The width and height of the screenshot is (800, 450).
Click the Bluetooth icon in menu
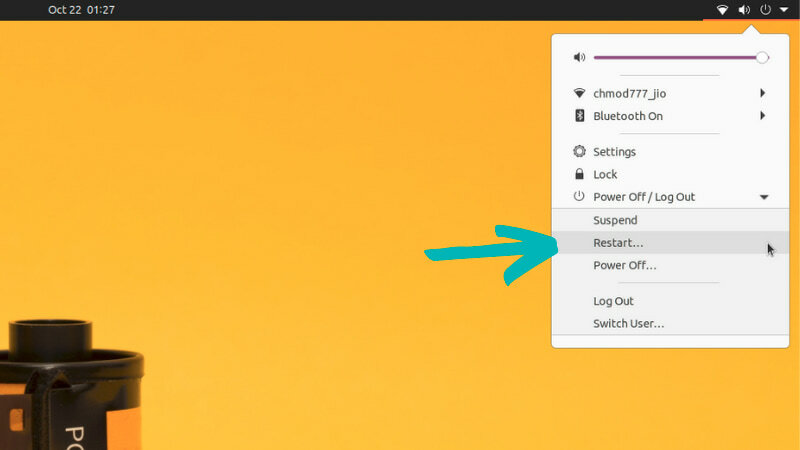pyautogui.click(x=580, y=115)
